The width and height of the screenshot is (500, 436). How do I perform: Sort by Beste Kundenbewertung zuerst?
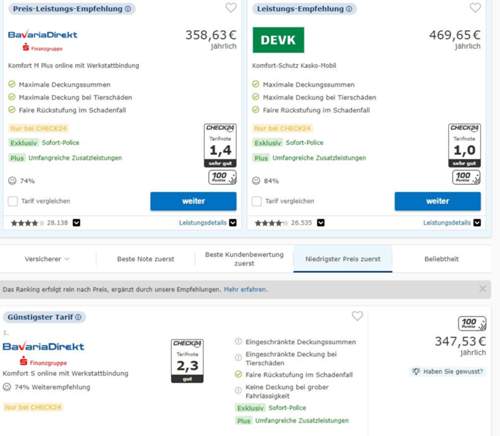[244, 259]
